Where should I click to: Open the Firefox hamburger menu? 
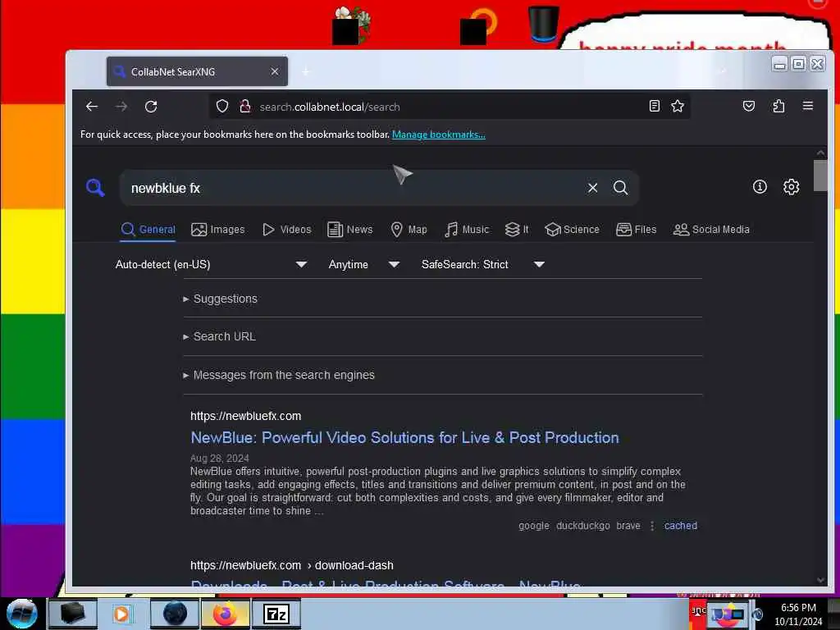[808, 106]
